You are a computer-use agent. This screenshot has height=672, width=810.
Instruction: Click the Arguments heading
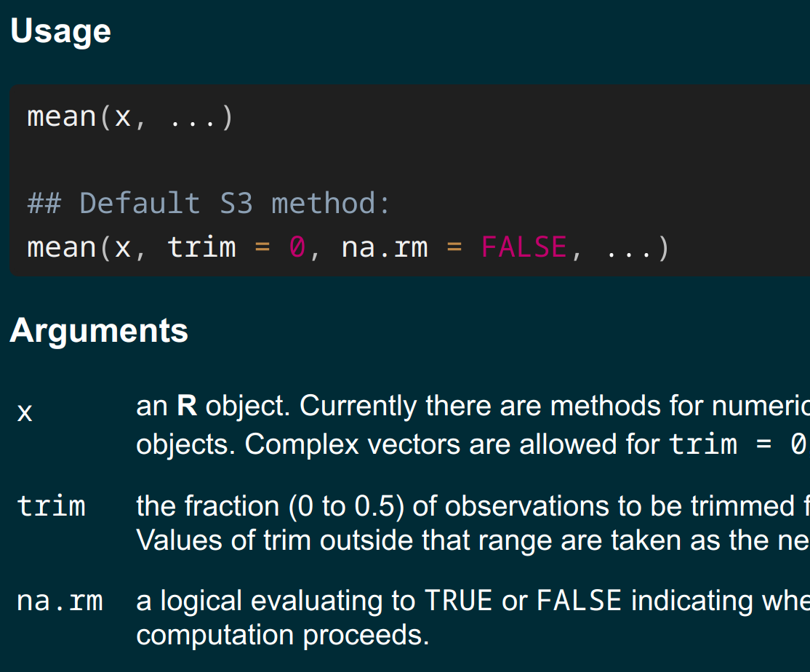(x=99, y=330)
